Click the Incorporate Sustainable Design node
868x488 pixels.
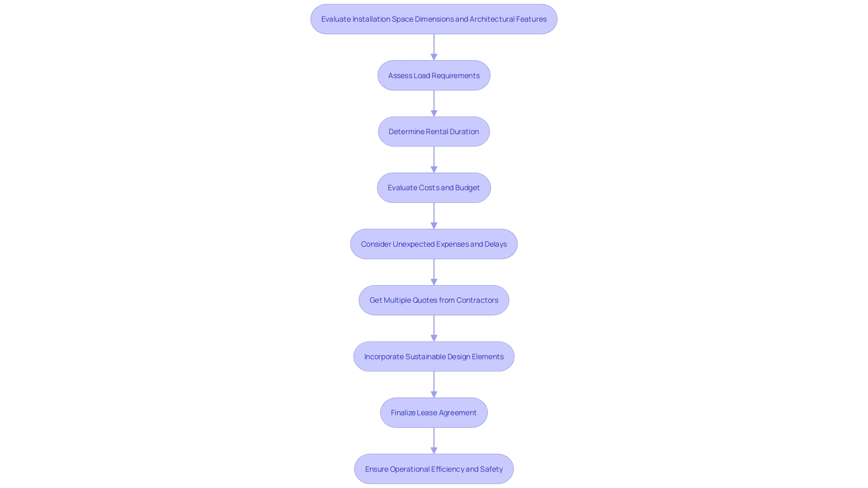[434, 356]
